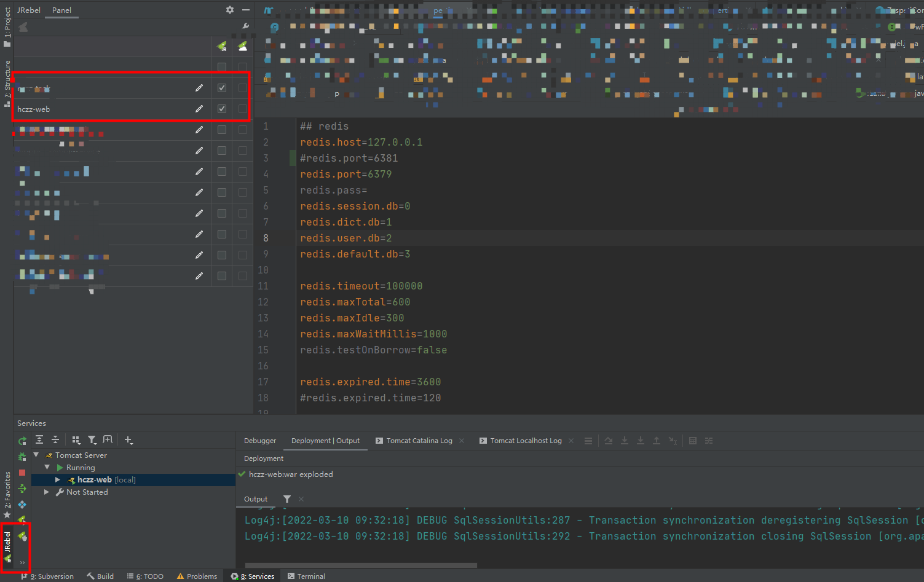924x582 pixels.
Task: Click Open in New Tab icon in Services toolbar
Action: 108,439
